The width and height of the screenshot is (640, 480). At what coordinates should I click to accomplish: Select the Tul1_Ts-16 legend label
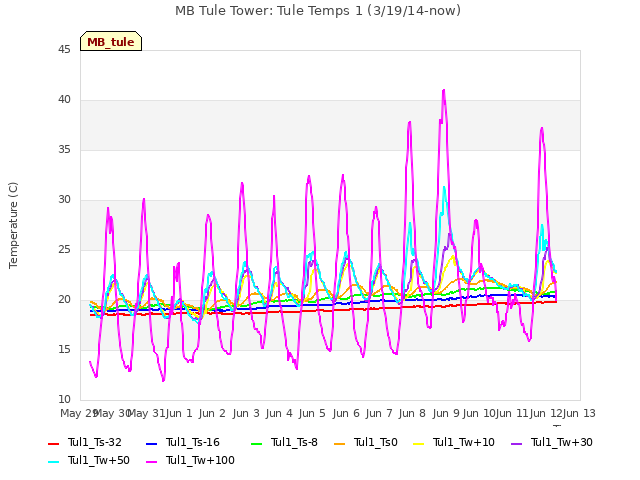click(x=193, y=442)
